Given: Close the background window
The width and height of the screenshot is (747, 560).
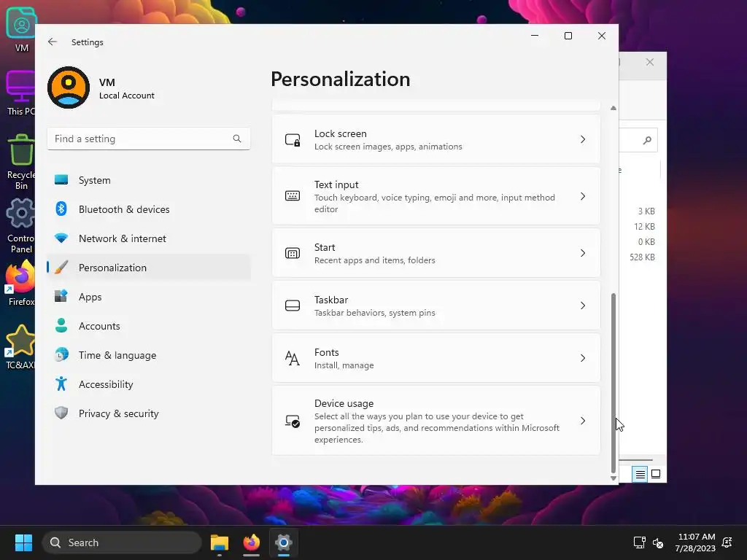Looking at the screenshot, I should pos(650,62).
